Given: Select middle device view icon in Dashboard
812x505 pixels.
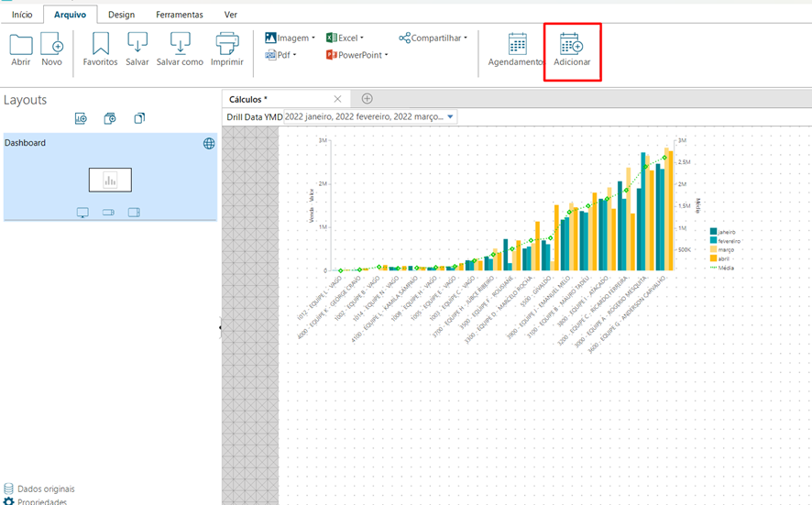Looking at the screenshot, I should 108,213.
